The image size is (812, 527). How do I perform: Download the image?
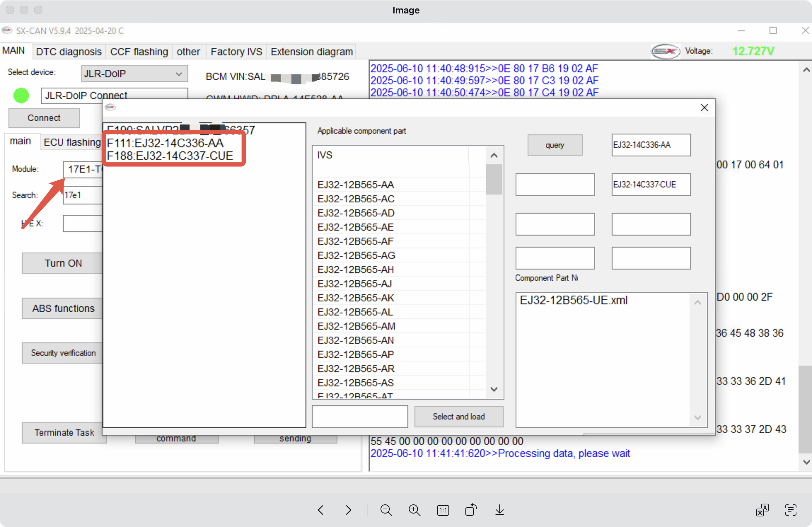tap(499, 510)
